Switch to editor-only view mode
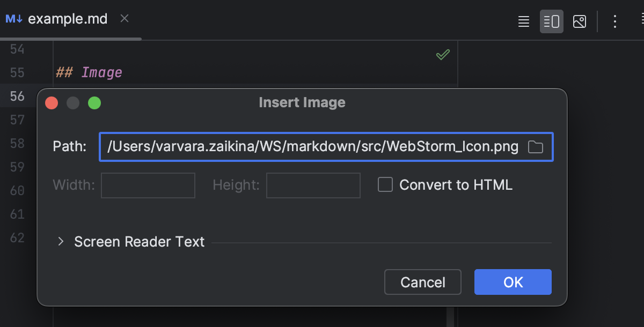644x327 pixels. [523, 21]
